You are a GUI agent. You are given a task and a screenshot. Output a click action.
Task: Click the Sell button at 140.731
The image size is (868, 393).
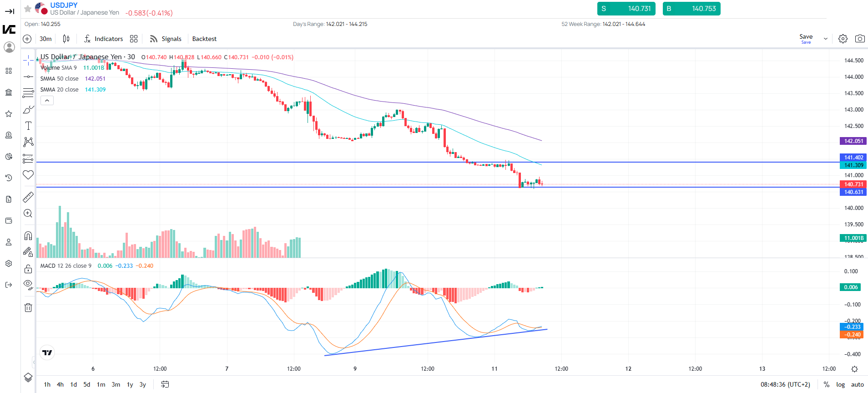coord(626,9)
